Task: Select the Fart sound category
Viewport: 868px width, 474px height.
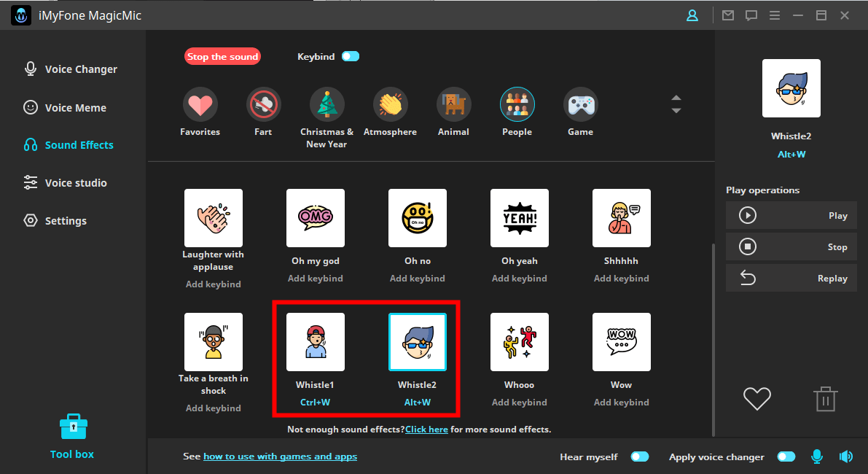Action: point(264,105)
